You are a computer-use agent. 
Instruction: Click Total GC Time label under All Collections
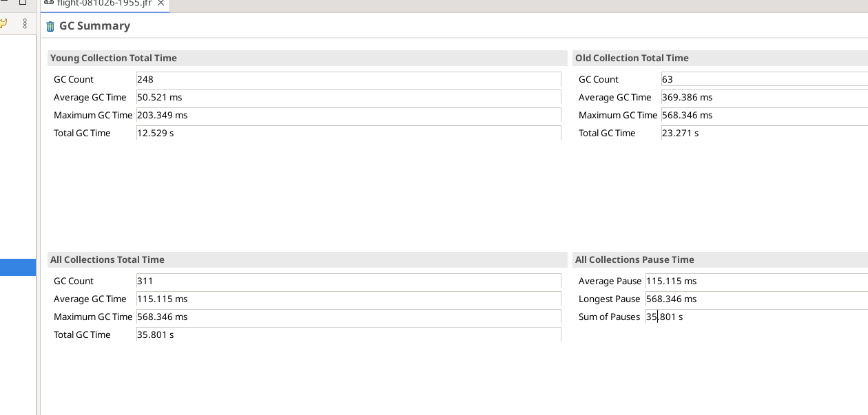tap(82, 334)
